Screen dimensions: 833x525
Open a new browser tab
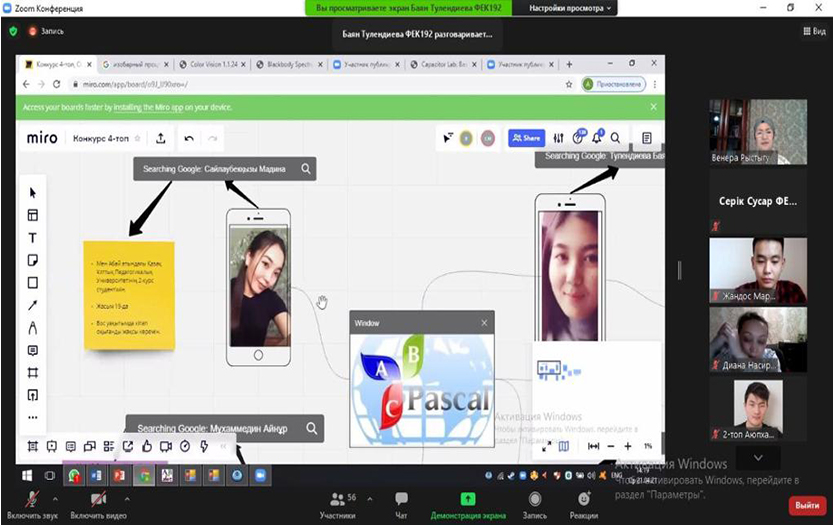click(x=569, y=64)
